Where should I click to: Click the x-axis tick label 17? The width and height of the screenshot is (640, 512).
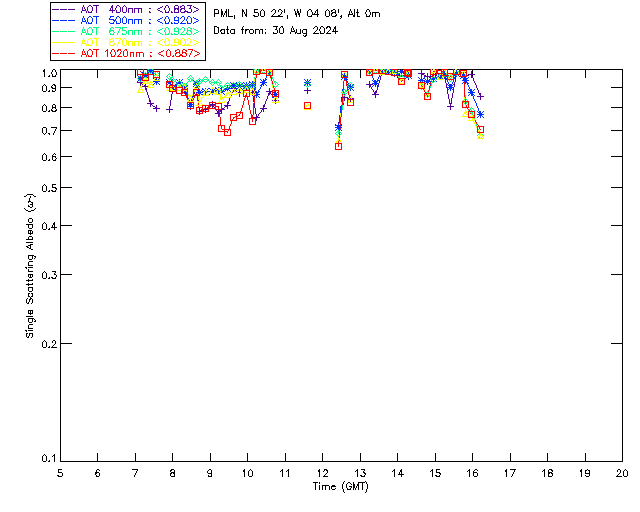(x=510, y=474)
